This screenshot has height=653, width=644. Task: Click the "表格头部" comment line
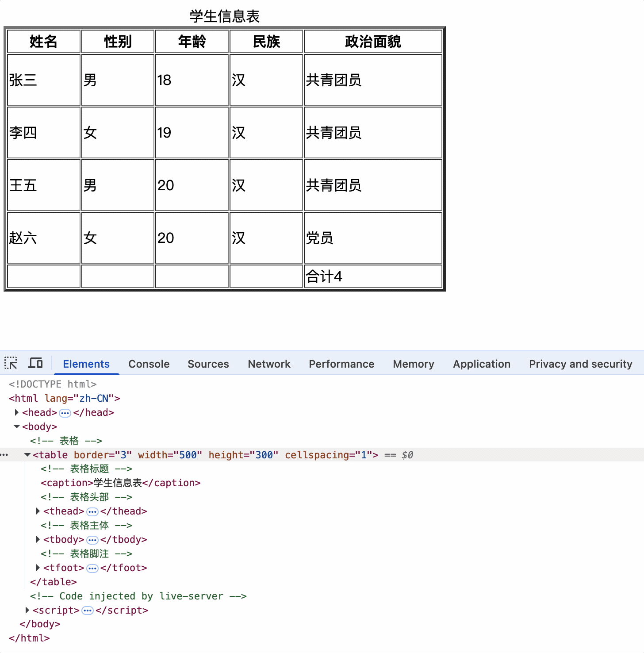point(86,497)
